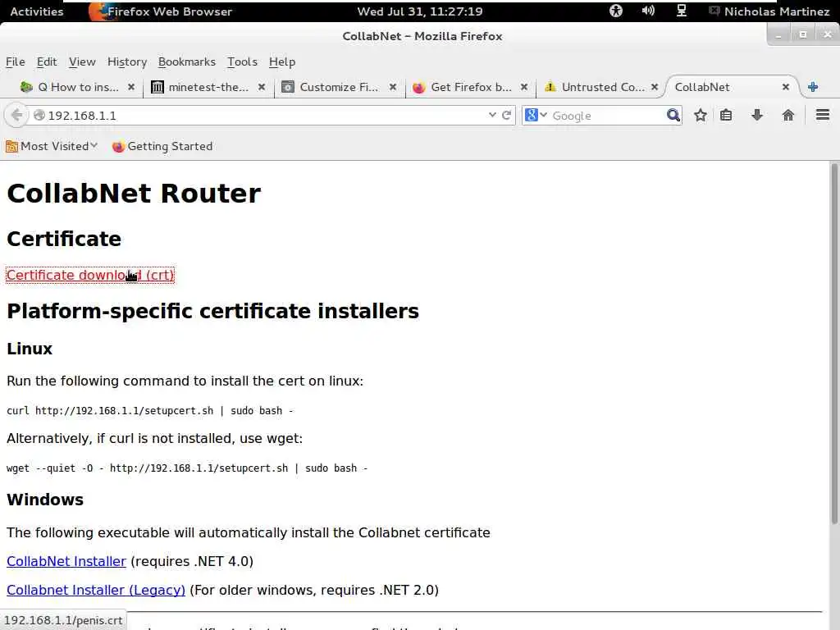Click the wget --quiet command text
The height and width of the screenshot is (630, 840).
coord(187,468)
